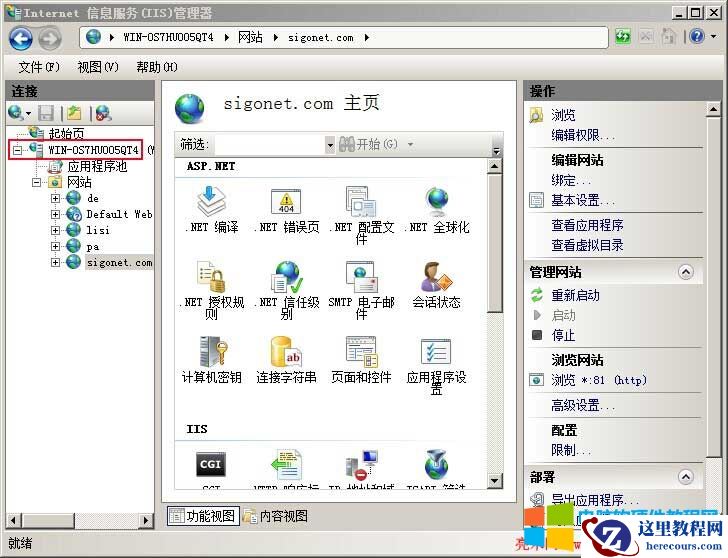This screenshot has width=728, height=558.
Task: Click 查看应用程序 link
Action: pyautogui.click(x=587, y=225)
